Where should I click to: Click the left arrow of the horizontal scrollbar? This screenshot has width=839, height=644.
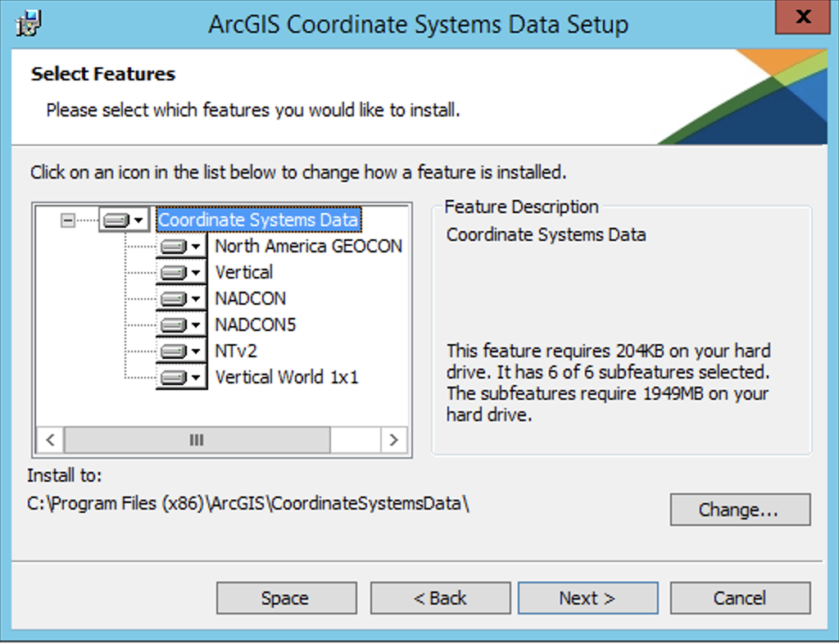point(49,440)
